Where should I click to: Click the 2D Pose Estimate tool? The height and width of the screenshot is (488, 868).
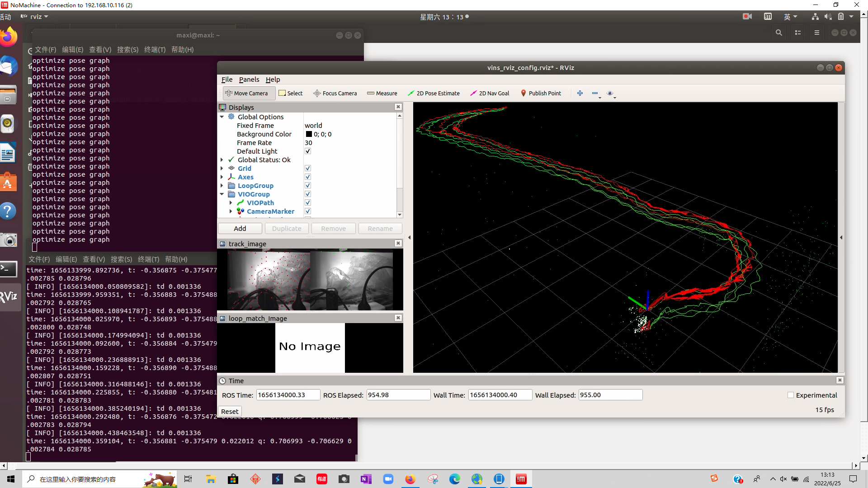click(x=434, y=93)
